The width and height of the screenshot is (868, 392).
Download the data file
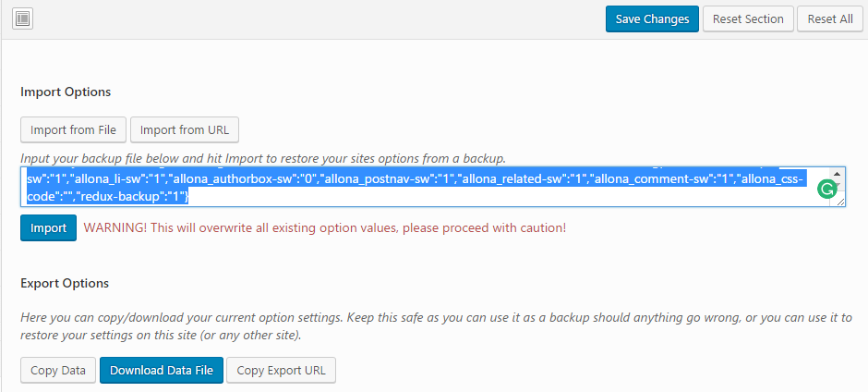pyautogui.click(x=161, y=371)
